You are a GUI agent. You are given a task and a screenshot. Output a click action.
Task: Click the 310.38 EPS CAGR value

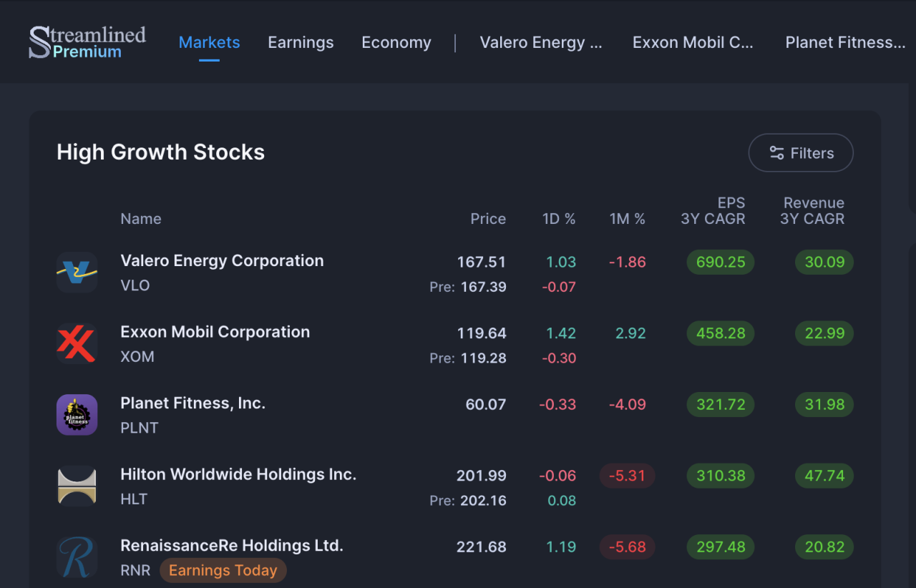721,476
